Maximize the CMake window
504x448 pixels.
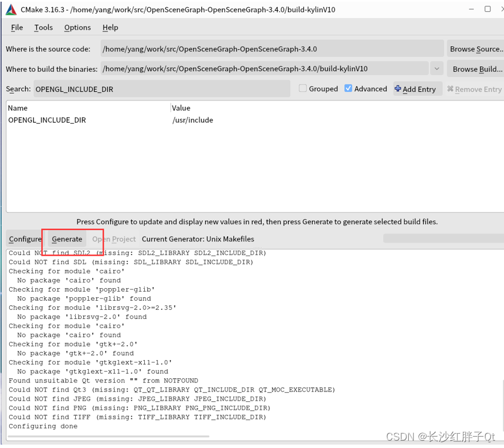click(487, 9)
